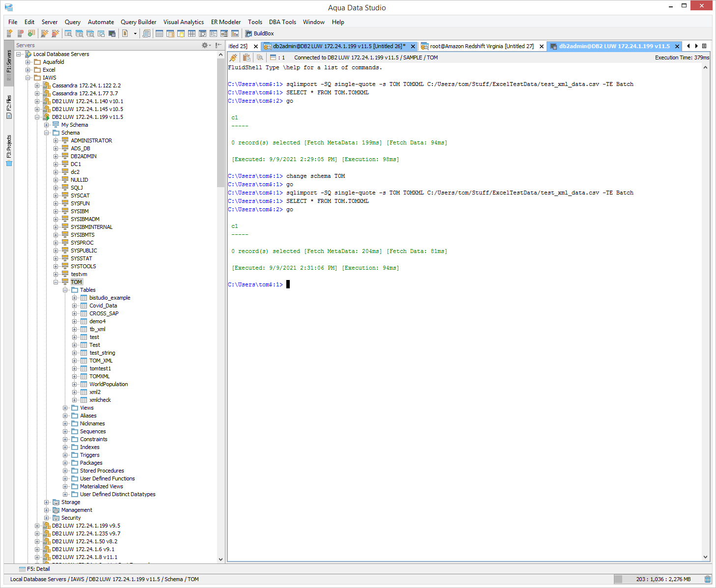This screenshot has width=716, height=588.
Task: Click the shell connect plug icon
Action: point(233,57)
